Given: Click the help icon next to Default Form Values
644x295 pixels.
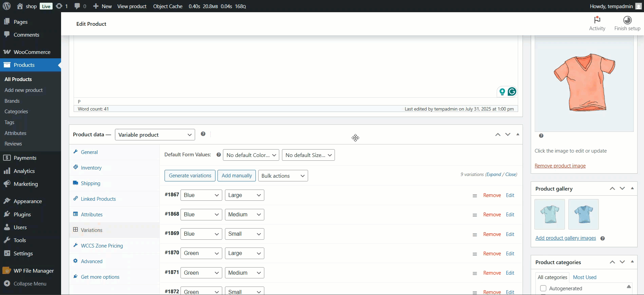Looking at the screenshot, I should pyautogui.click(x=219, y=155).
